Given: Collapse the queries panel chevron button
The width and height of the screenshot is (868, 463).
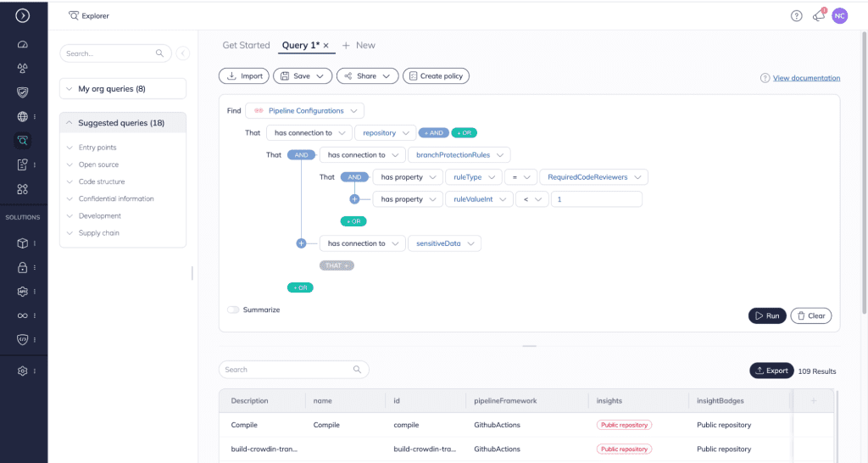Looking at the screenshot, I should [183, 53].
